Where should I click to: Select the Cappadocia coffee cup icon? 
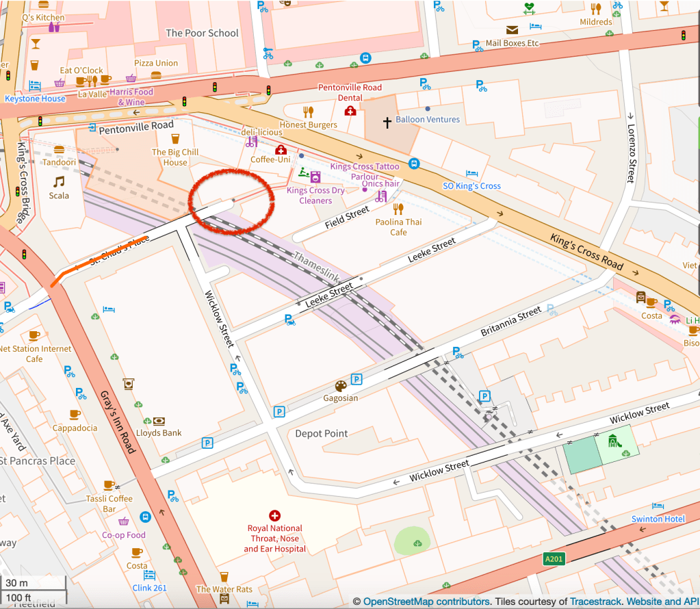coord(75,415)
